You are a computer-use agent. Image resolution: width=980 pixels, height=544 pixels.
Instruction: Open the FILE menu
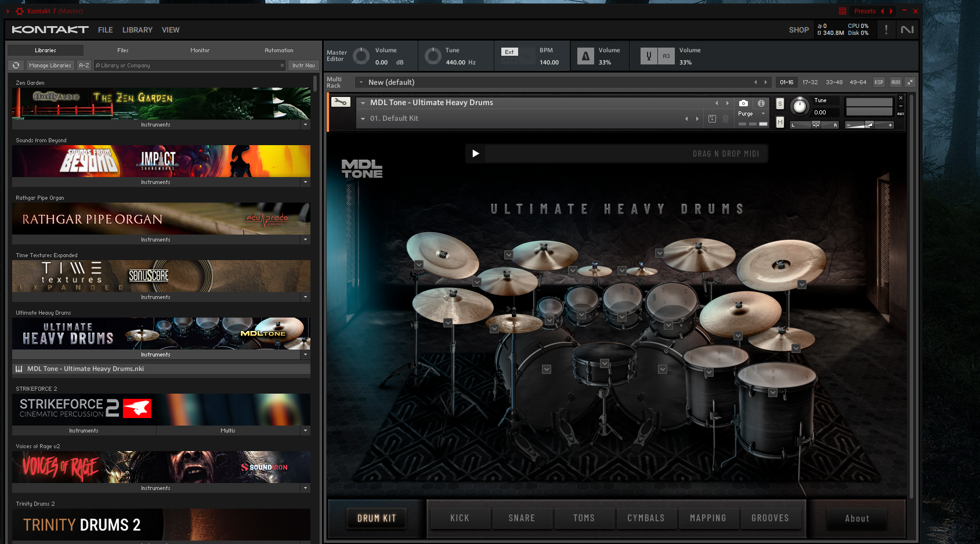106,30
